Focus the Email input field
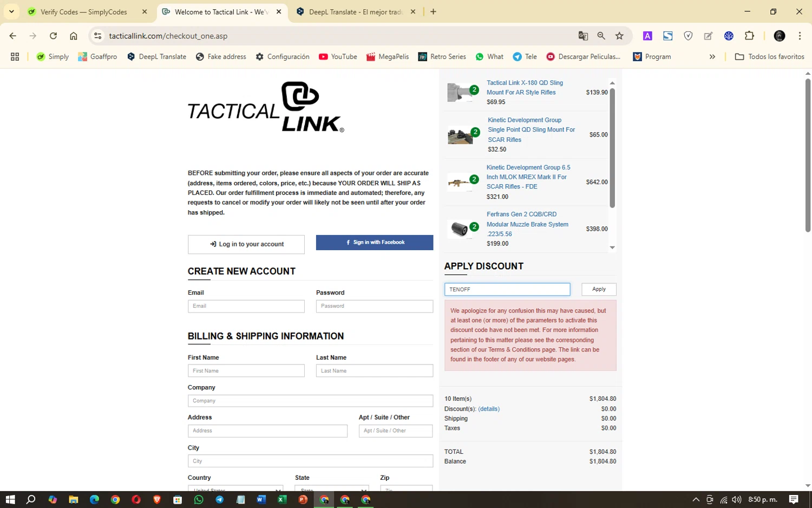The height and width of the screenshot is (508, 812). point(246,306)
